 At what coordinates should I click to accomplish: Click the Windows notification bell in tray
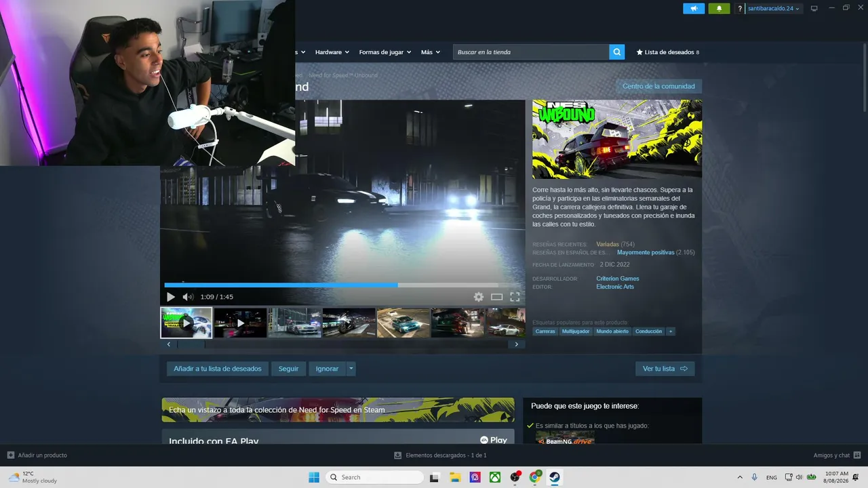click(x=856, y=477)
